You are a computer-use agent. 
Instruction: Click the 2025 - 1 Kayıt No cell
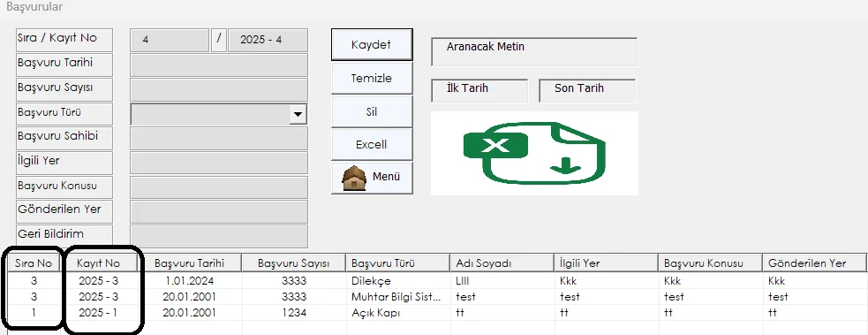pos(99,313)
